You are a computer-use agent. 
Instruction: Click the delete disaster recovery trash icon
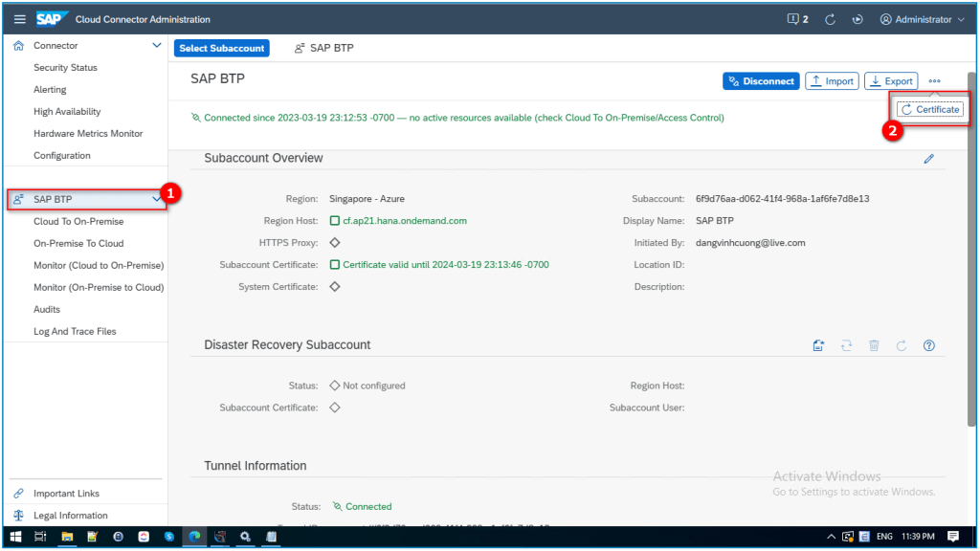click(x=874, y=345)
